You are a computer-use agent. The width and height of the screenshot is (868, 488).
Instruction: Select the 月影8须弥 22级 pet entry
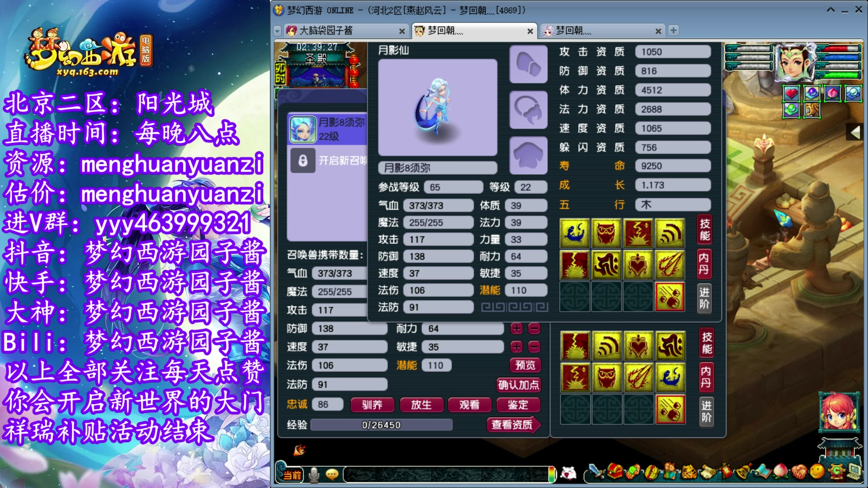pos(328,129)
